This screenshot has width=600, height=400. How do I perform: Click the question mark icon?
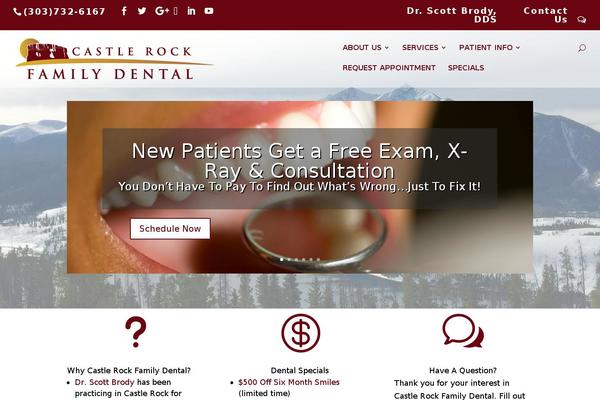pyautogui.click(x=136, y=332)
